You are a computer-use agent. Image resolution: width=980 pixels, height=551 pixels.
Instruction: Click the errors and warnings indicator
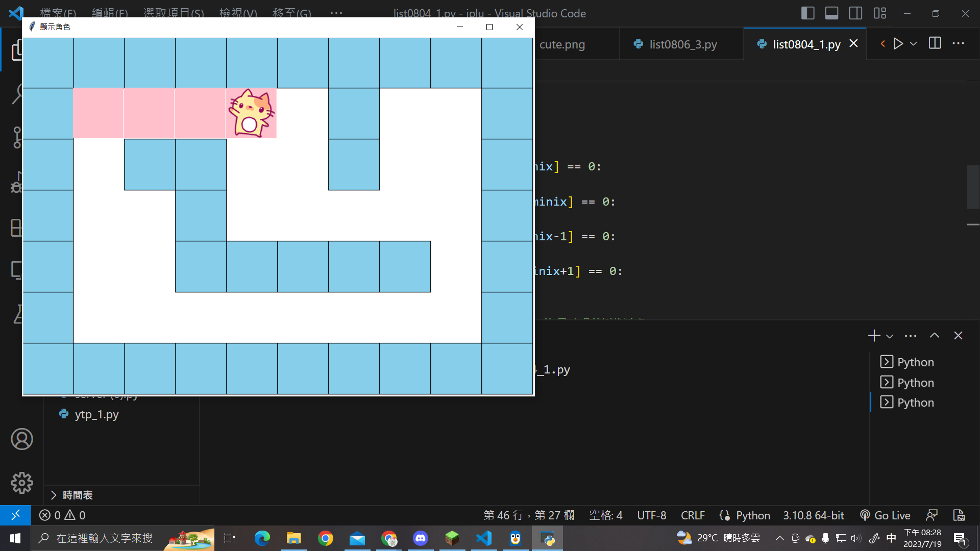coord(62,515)
